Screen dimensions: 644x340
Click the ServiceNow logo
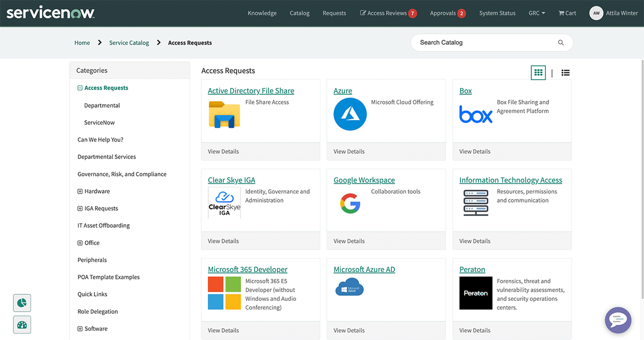pos(50,13)
